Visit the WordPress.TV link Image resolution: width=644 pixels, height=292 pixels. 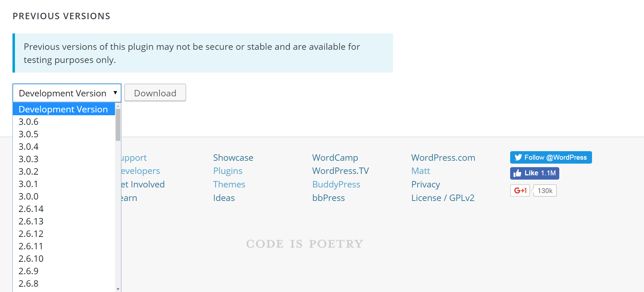click(340, 171)
